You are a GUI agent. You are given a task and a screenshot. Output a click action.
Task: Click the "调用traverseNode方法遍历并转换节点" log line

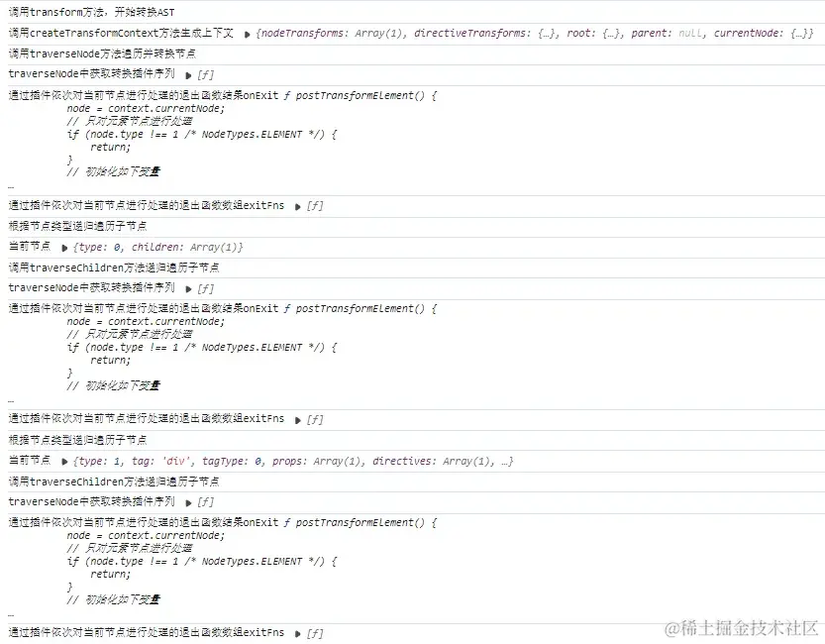(x=102, y=54)
